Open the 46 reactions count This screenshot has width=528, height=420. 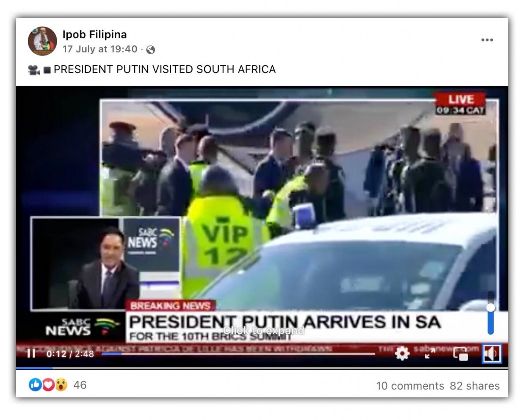[80, 385]
